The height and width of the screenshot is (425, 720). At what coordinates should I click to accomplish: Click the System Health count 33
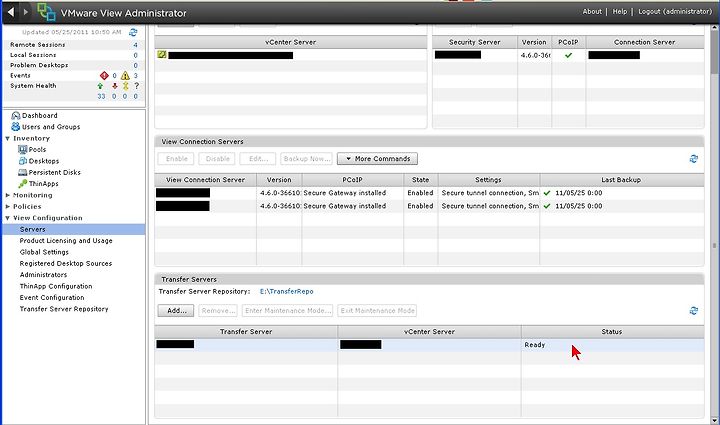click(x=101, y=96)
